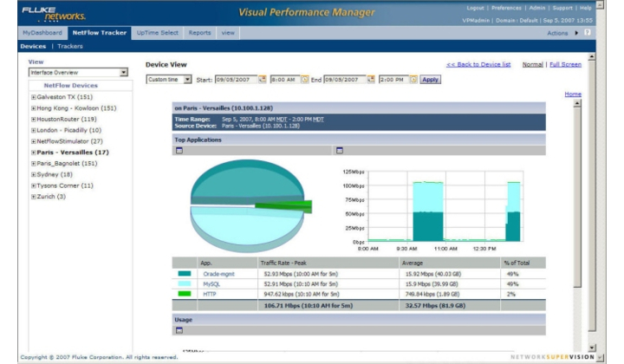Viewport: 624px width, 364px height.
Task: Open the start date calendar picker
Action: [x=263, y=79]
